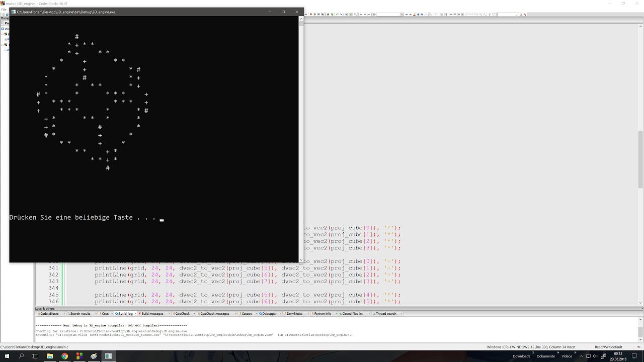Open volume control tray icon
Image resolution: width=644 pixels, height=362 pixels.
pos(595,356)
